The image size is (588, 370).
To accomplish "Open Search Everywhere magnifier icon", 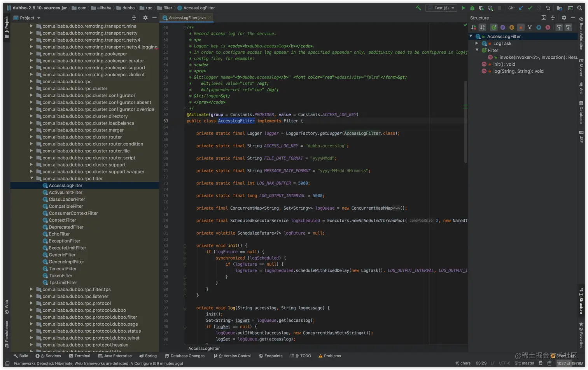I will (579, 8).
